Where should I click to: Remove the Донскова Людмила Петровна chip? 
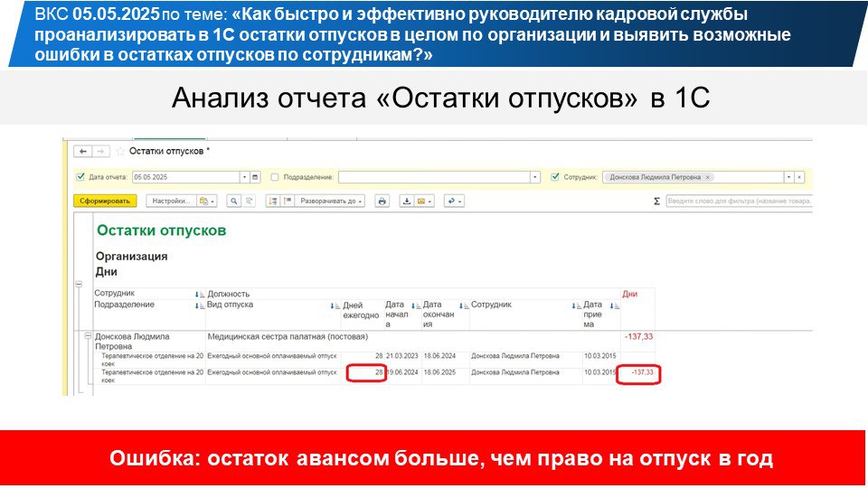click(707, 177)
